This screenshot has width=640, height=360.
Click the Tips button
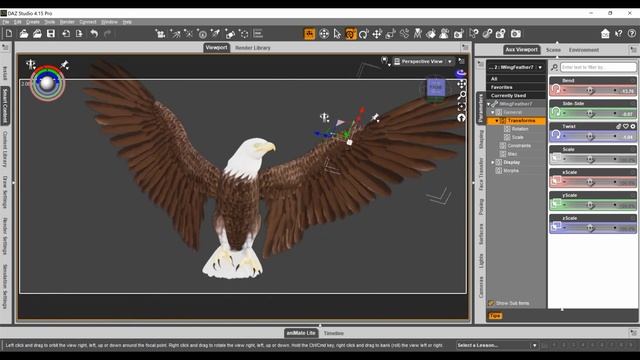pyautogui.click(x=495, y=316)
